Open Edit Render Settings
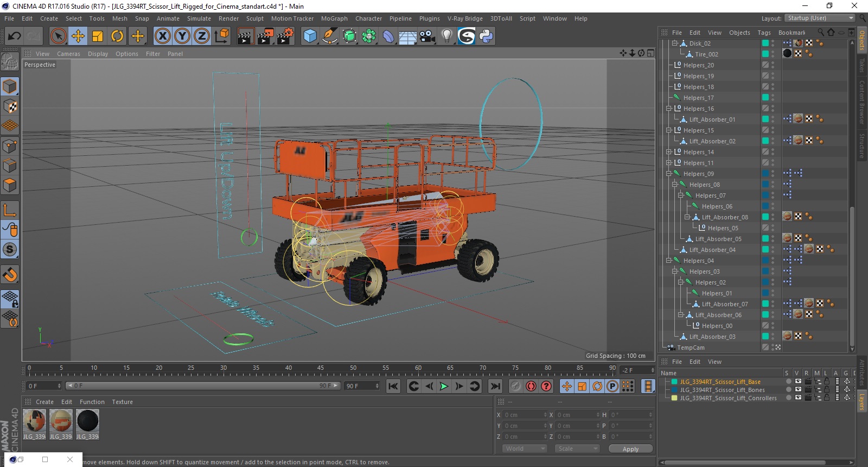 [285, 36]
